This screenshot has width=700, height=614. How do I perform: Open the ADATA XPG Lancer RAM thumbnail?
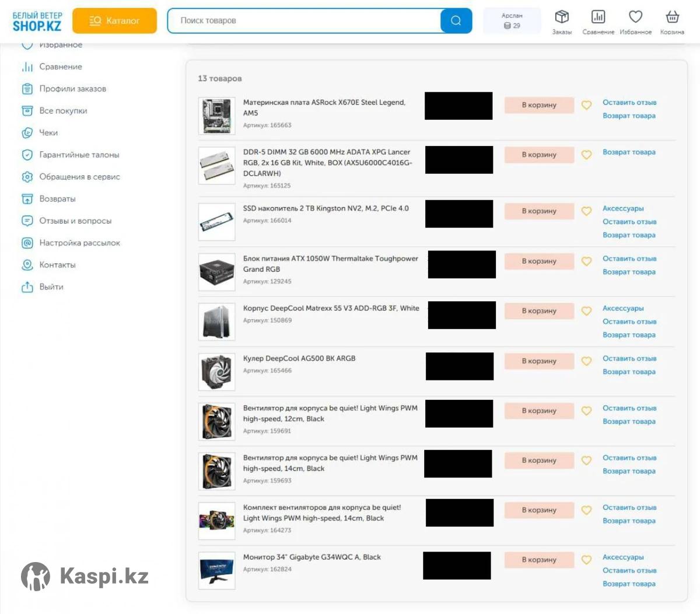[x=216, y=166]
